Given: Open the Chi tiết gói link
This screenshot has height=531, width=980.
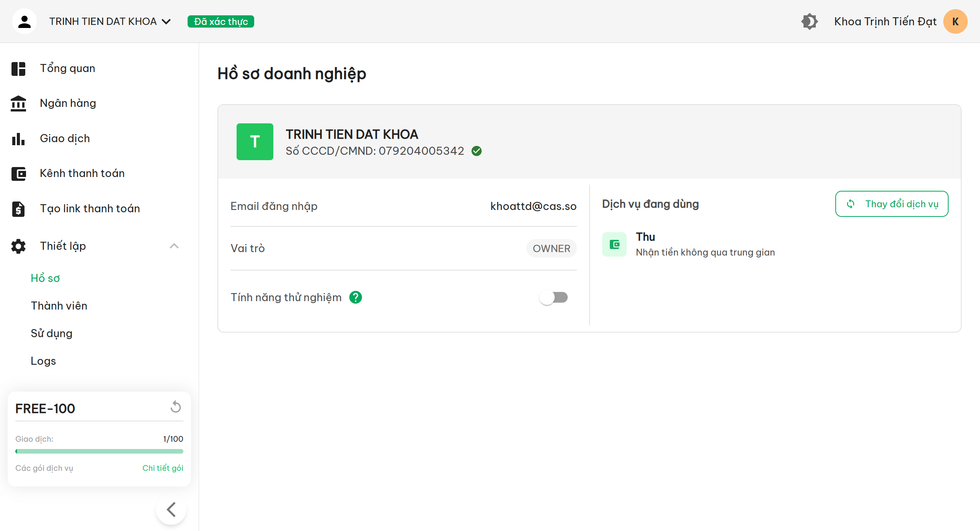Looking at the screenshot, I should point(163,468).
